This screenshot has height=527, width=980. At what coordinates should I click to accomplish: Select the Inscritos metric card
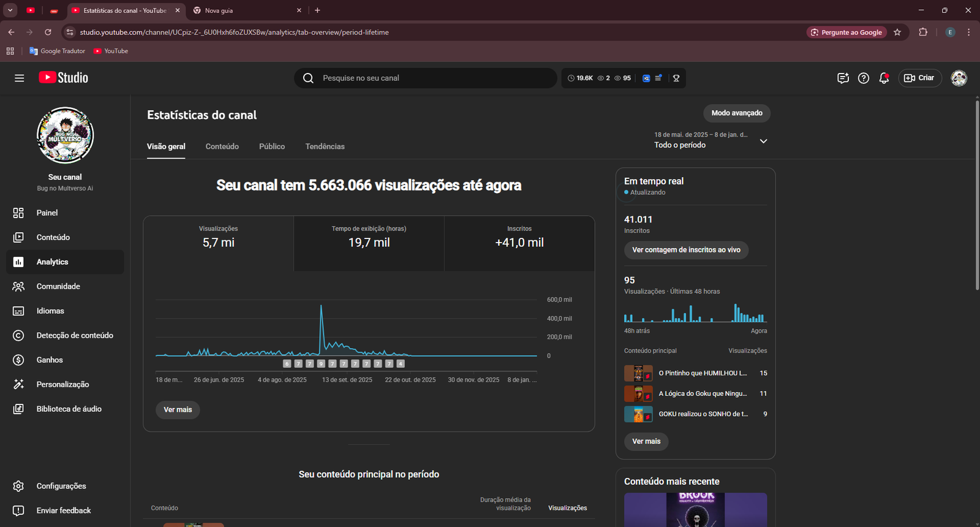[x=519, y=243]
